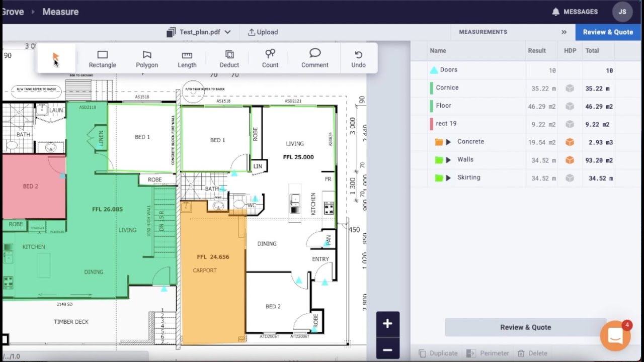Expand the Skirting group arrow
This screenshot has width=644, height=362.
[x=448, y=178]
